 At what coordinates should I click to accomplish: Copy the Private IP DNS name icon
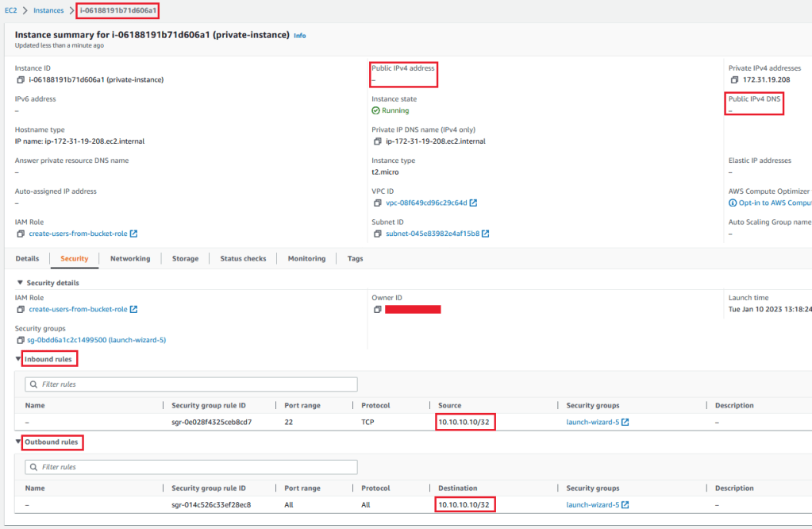(x=377, y=141)
